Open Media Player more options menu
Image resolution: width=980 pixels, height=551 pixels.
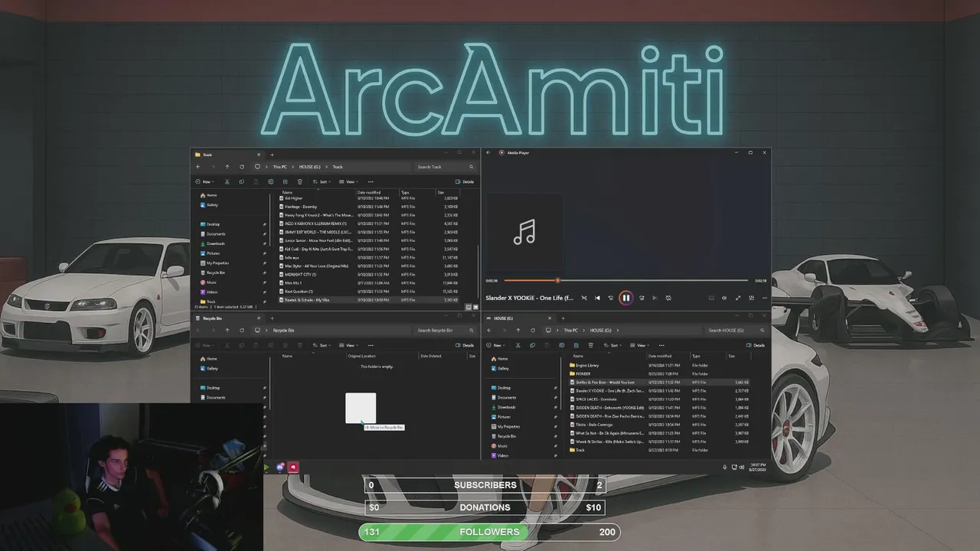(x=765, y=298)
